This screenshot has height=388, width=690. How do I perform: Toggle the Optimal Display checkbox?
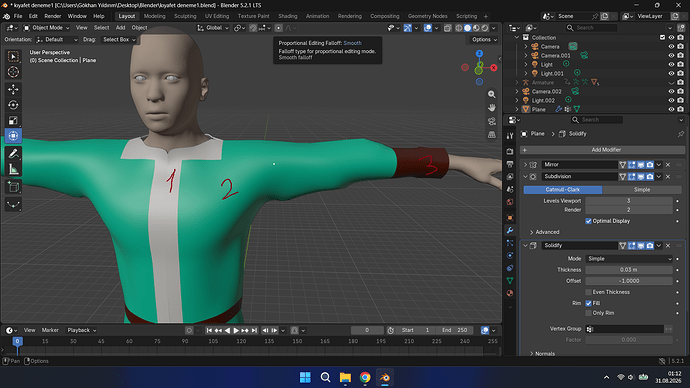point(588,221)
